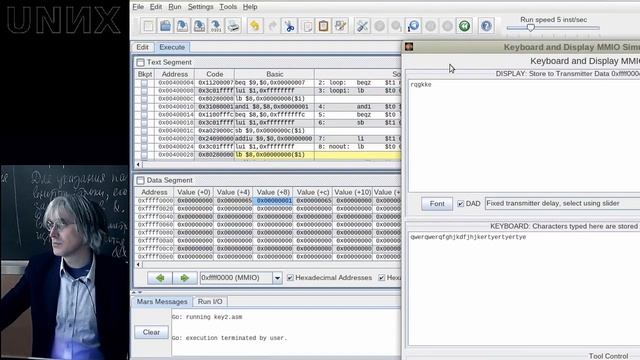Uncheck the Hexadecimal Addresses checkbox
The height and width of the screenshot is (360, 640).
click(290, 278)
